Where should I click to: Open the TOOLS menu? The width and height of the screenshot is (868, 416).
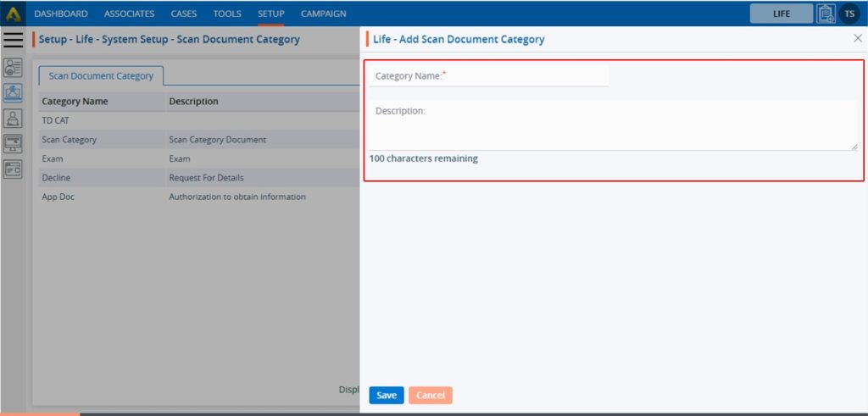click(227, 14)
